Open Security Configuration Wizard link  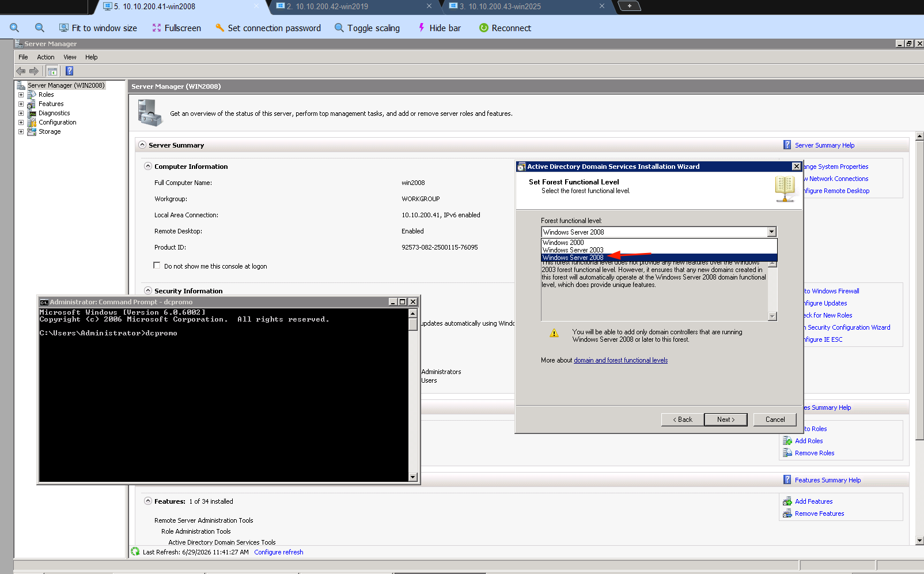point(849,327)
